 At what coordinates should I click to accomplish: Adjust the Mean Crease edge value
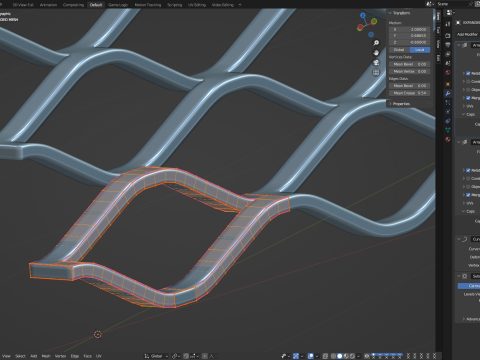(410, 93)
